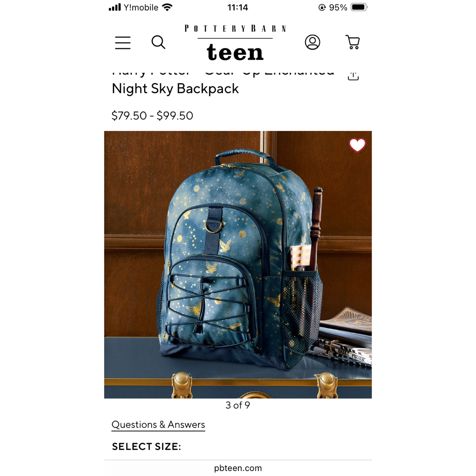Tap the cellular signal bars icon
The width and height of the screenshot is (476, 476).
point(115,7)
